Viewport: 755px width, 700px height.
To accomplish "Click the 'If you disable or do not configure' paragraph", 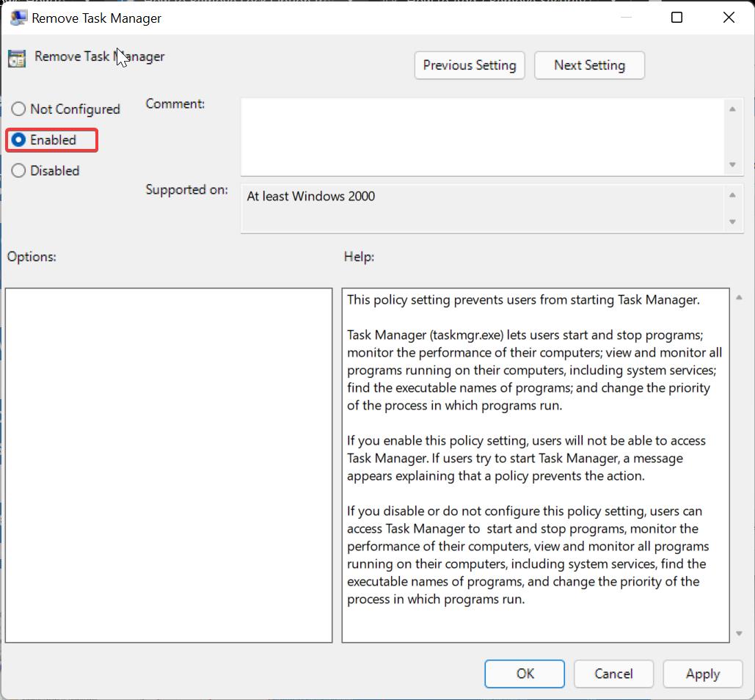I will pos(528,555).
